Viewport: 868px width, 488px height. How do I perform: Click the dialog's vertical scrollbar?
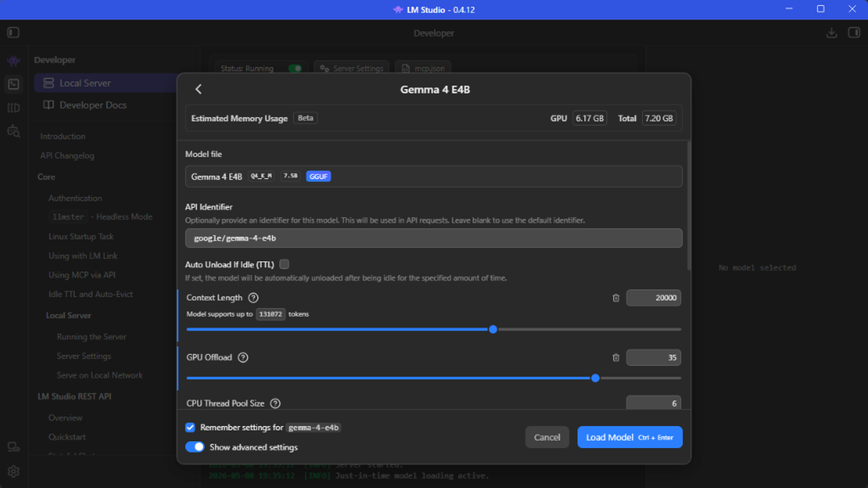[689, 205]
